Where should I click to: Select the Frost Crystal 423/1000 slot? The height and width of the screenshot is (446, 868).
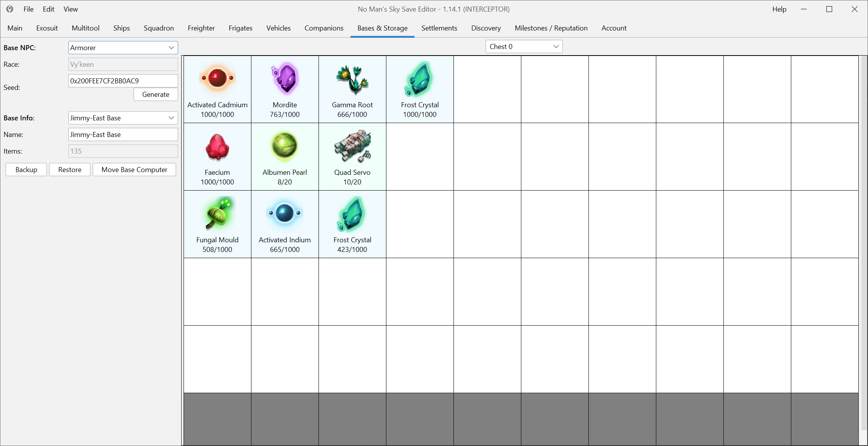352,224
